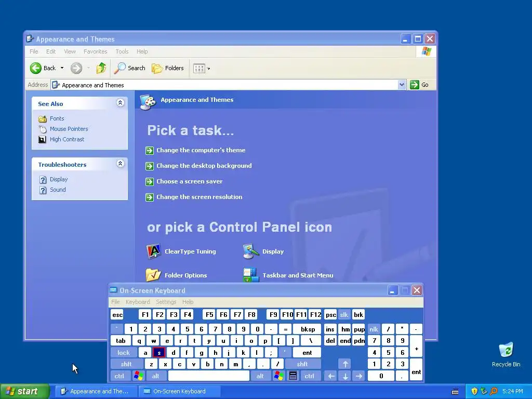Click Change the desktop background task

[204, 166]
